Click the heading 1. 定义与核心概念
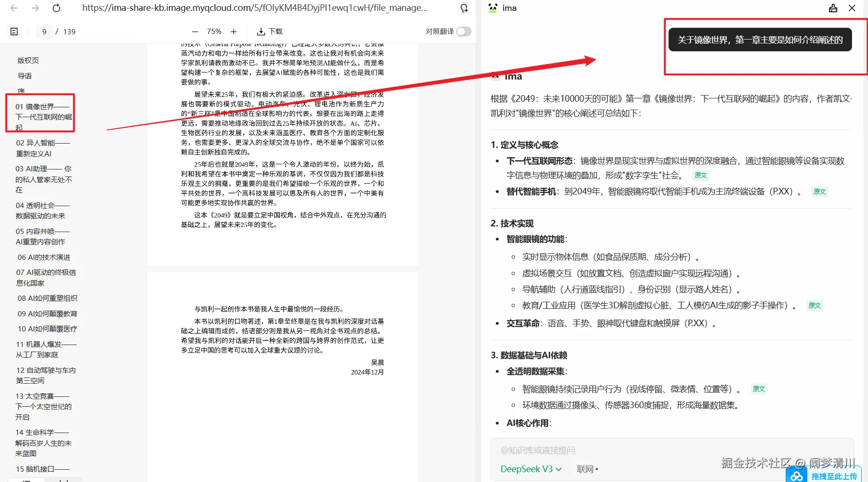 (525, 145)
